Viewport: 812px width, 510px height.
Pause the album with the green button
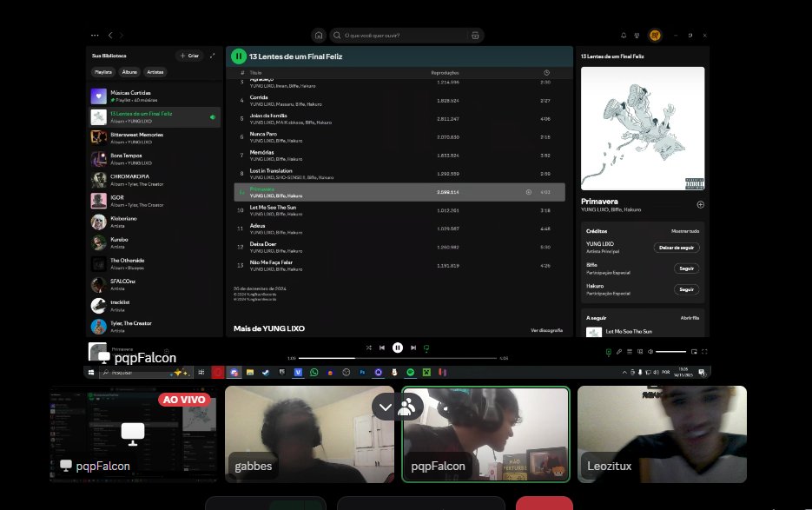[x=239, y=56]
